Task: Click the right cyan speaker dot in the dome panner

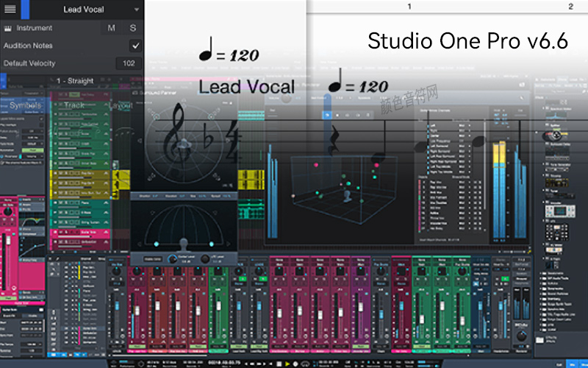Action: (x=212, y=244)
